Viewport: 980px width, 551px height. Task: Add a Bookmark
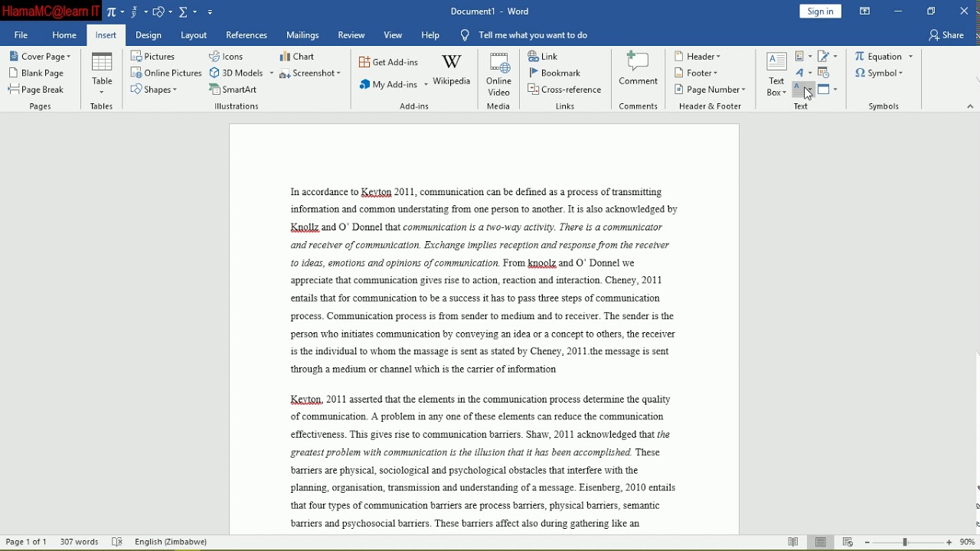555,73
